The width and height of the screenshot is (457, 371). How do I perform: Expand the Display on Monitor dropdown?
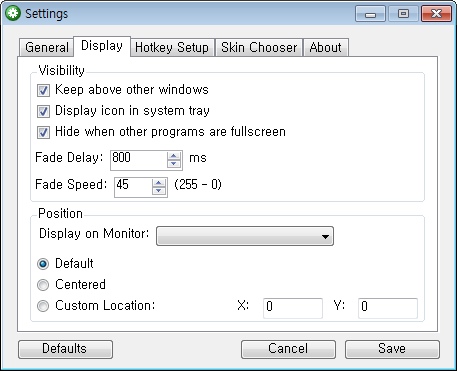point(245,236)
